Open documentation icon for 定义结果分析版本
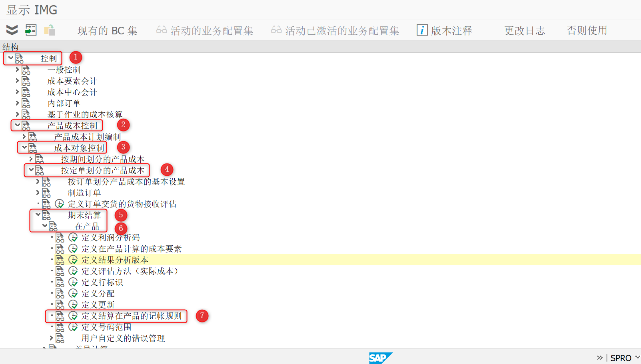 coord(60,260)
